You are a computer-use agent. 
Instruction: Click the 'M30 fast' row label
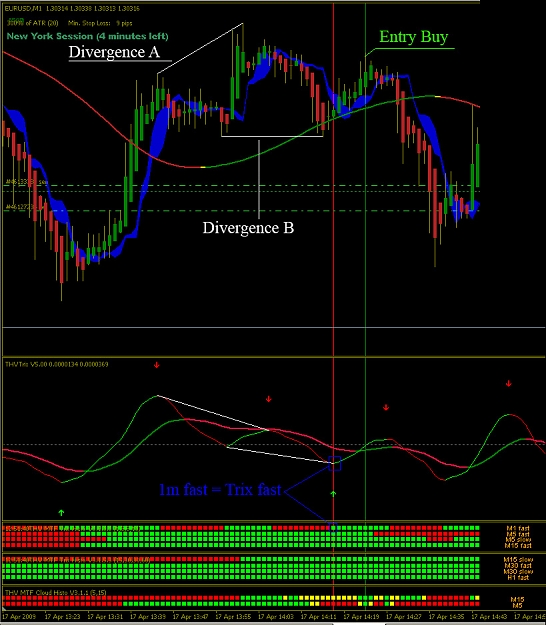pos(518,566)
